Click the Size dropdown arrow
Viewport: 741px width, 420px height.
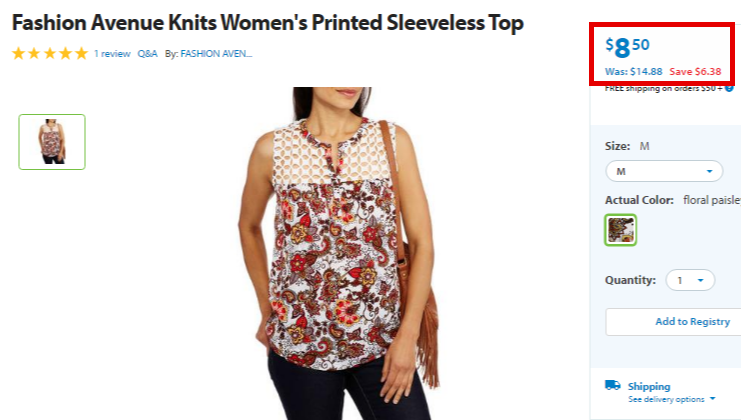[709, 171]
